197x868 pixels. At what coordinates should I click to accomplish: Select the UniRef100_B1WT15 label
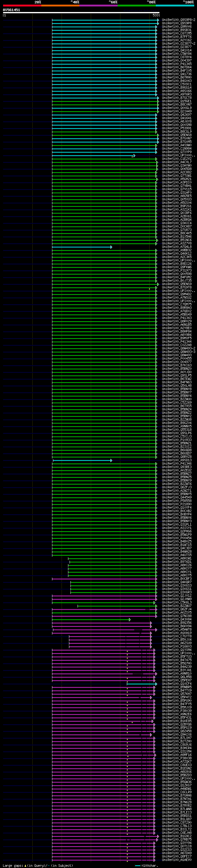pos(177,545)
